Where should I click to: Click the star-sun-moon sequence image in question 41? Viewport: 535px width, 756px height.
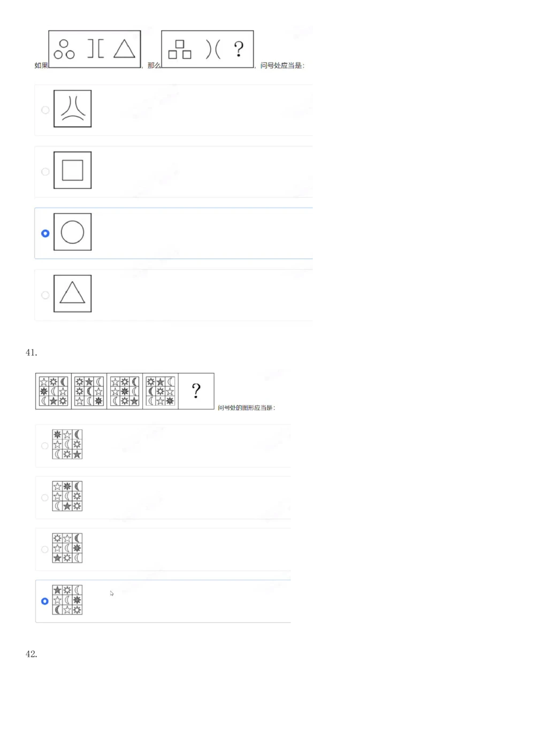(125, 391)
